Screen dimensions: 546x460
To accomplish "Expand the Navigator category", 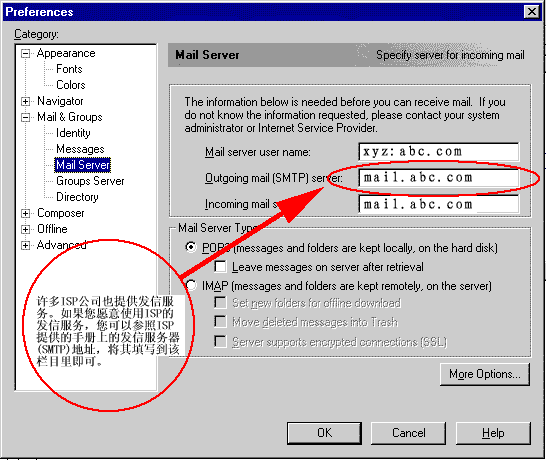I will [25, 101].
